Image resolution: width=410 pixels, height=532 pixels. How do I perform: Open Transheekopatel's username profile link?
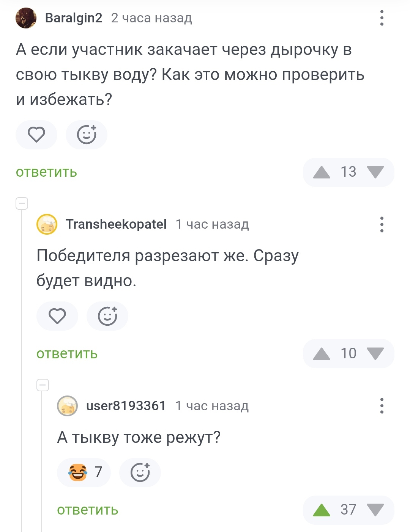(x=116, y=224)
